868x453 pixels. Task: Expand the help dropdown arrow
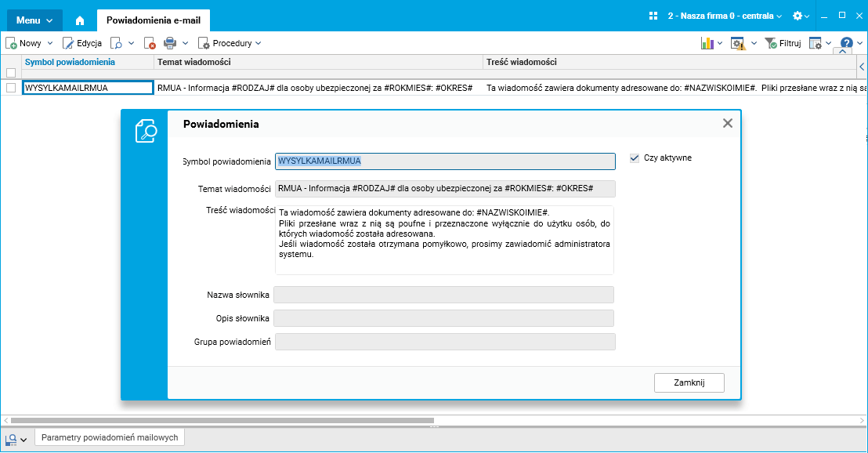(859, 43)
